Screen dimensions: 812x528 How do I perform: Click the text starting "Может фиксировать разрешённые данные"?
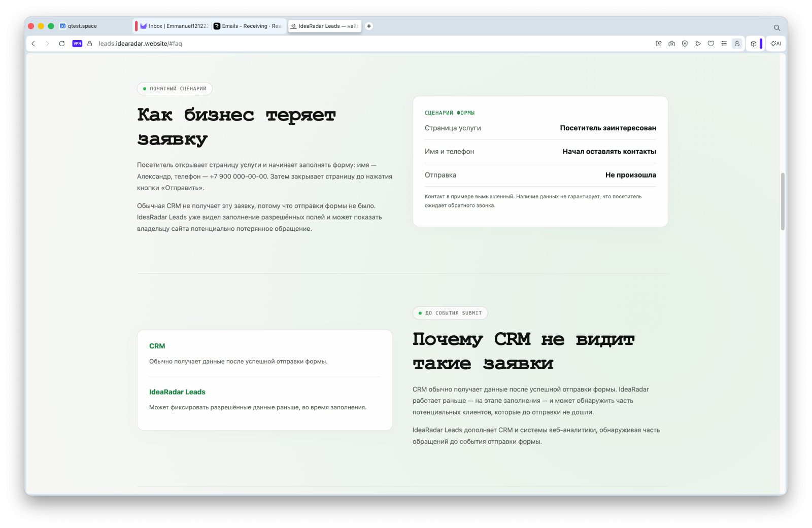coord(258,407)
